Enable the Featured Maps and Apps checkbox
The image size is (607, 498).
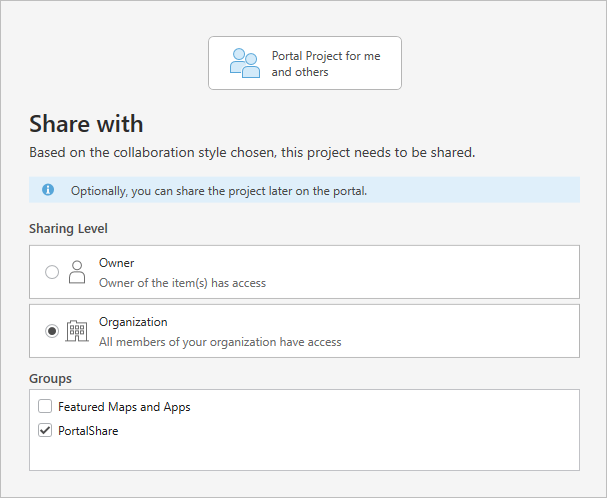click(45, 407)
